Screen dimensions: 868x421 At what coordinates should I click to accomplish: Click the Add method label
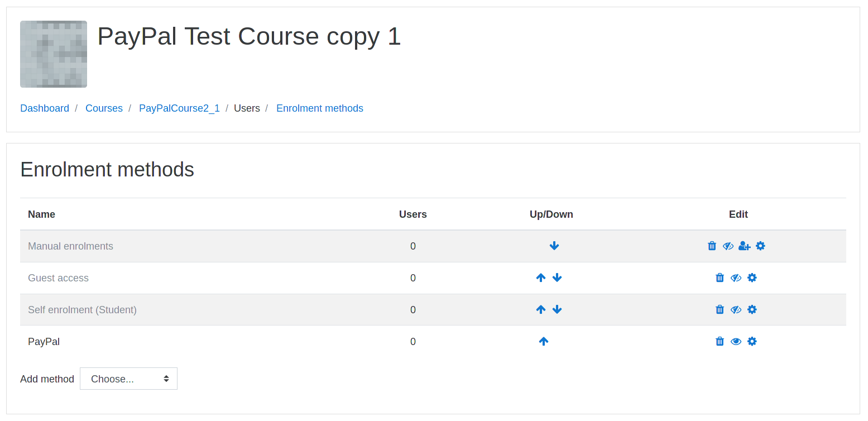pyautogui.click(x=47, y=379)
